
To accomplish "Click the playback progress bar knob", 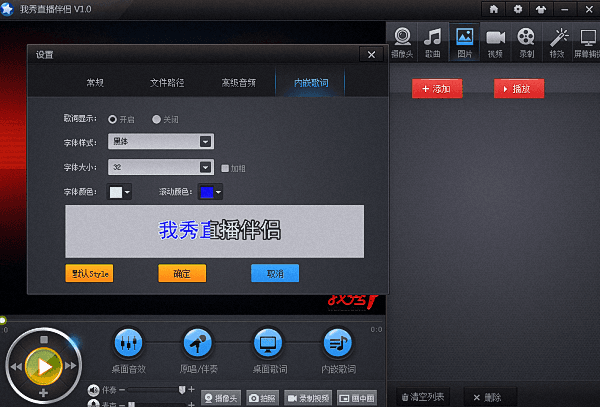I will click(3, 320).
